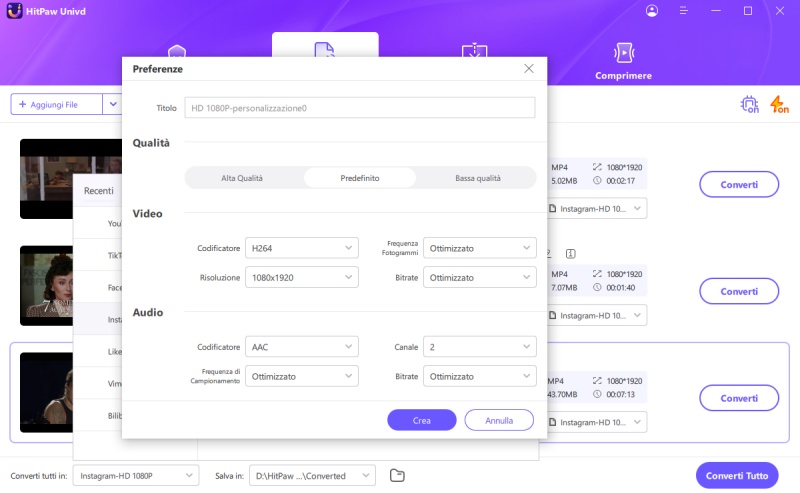The height and width of the screenshot is (493, 800).
Task: Open the audio Canale dropdown
Action: pyautogui.click(x=480, y=347)
